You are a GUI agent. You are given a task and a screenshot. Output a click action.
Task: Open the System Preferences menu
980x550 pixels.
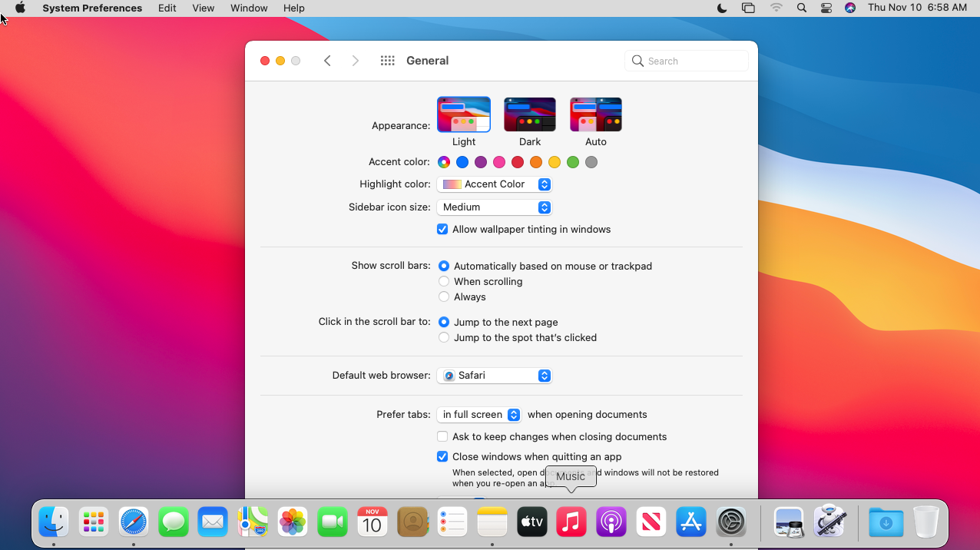pyautogui.click(x=92, y=8)
